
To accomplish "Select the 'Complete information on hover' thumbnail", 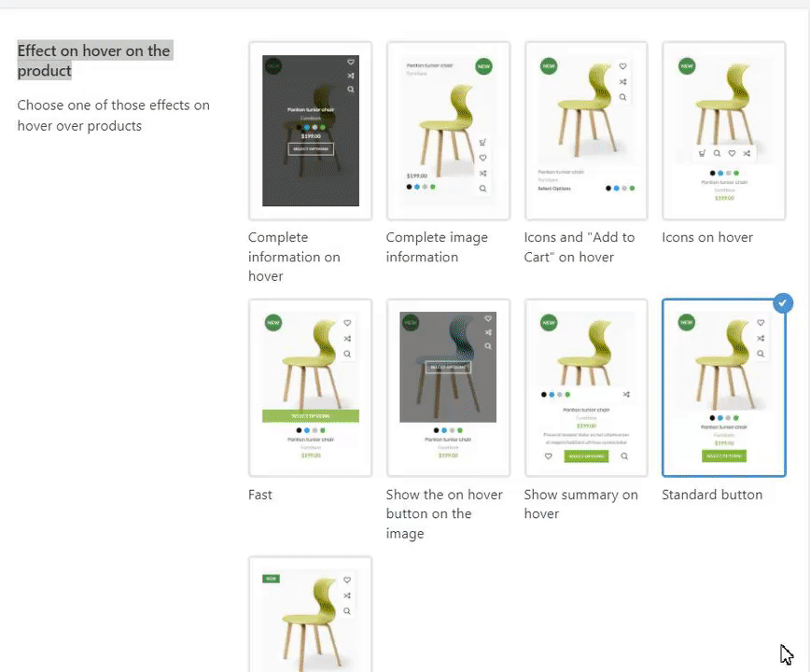I will click(310, 131).
